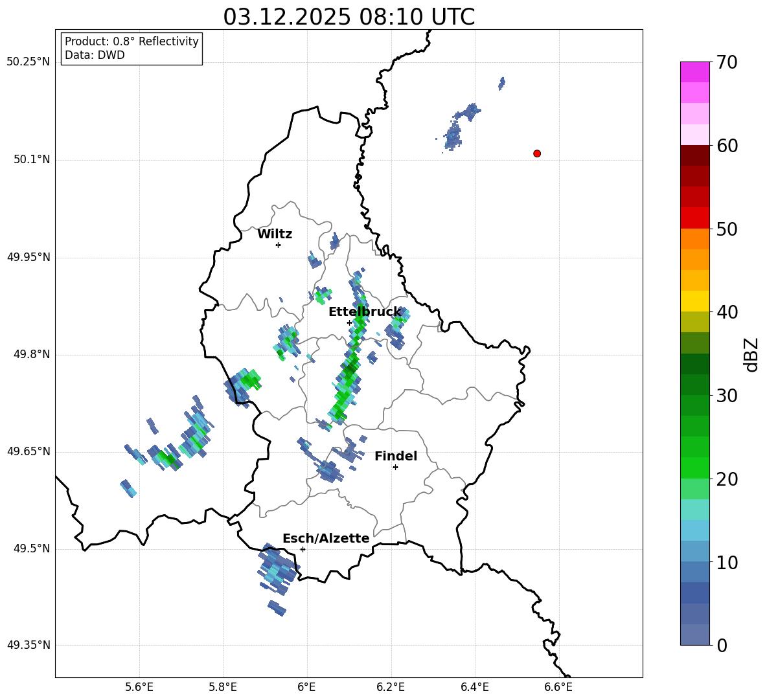Click the red radar site marker
The height and width of the screenshot is (700, 767).
(x=536, y=153)
